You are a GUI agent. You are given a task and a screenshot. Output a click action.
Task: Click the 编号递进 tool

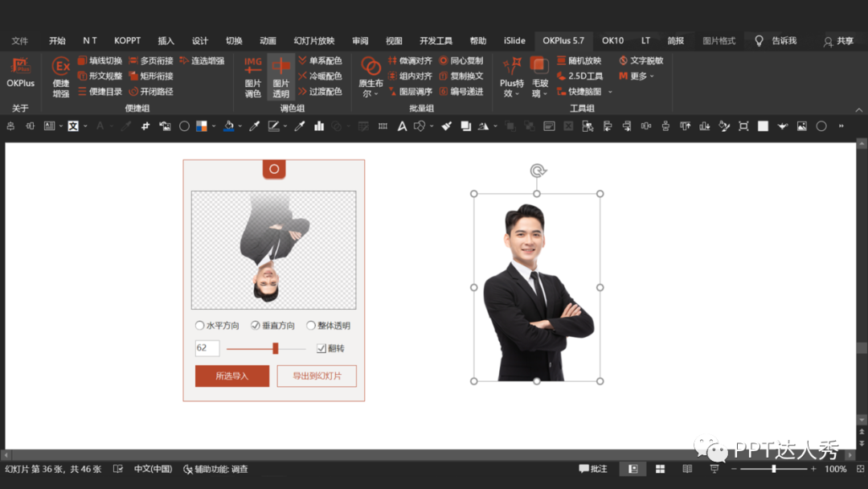(x=461, y=92)
